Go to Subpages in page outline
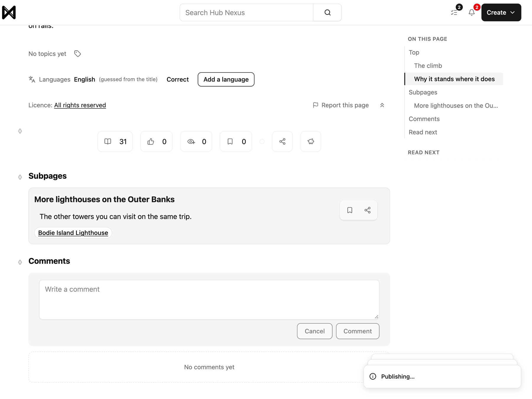 coord(423,92)
